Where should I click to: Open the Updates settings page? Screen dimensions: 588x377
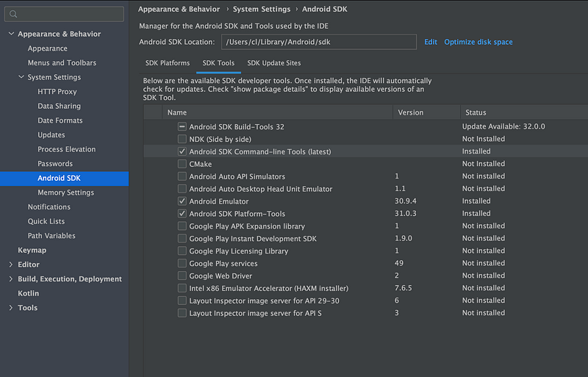coord(51,134)
